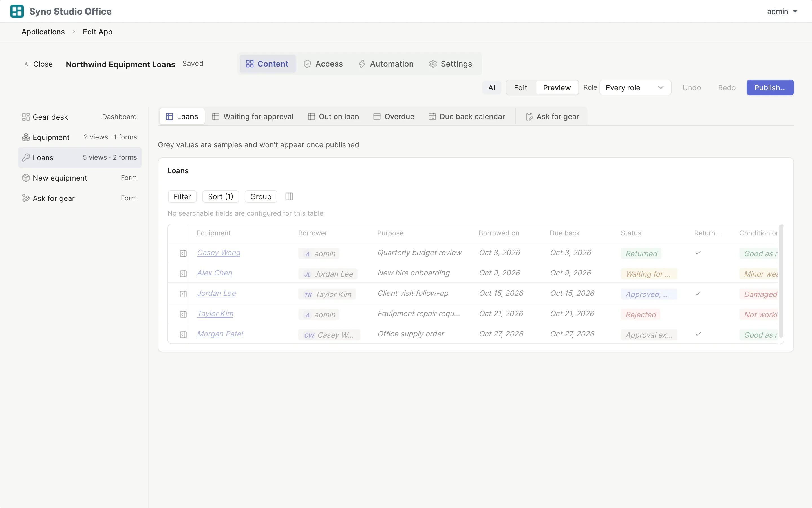
Task: Open the Casey Wong equipment link
Action: (x=219, y=253)
